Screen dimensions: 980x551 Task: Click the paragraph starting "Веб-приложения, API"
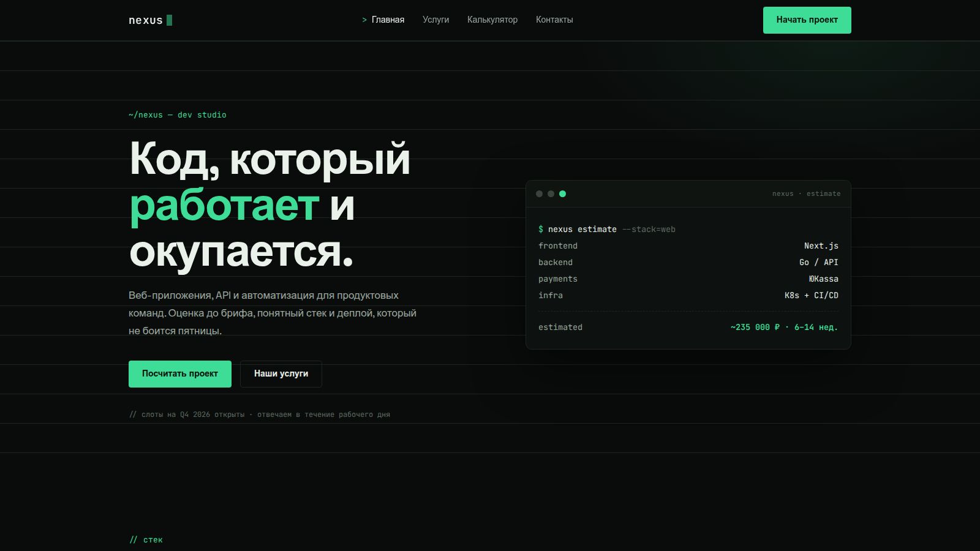[x=273, y=313]
